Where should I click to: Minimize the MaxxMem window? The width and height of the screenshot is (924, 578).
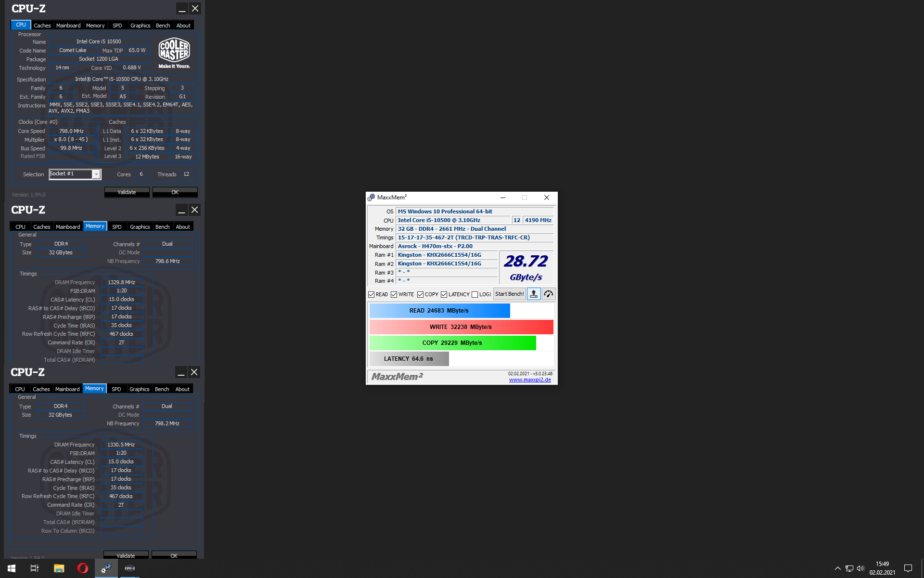[x=502, y=197]
